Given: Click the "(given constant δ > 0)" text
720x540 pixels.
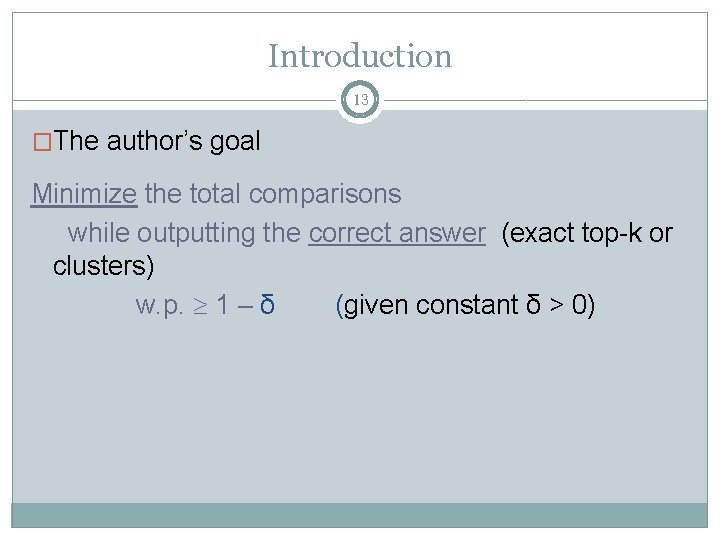Looking at the screenshot, I should 466,304.
